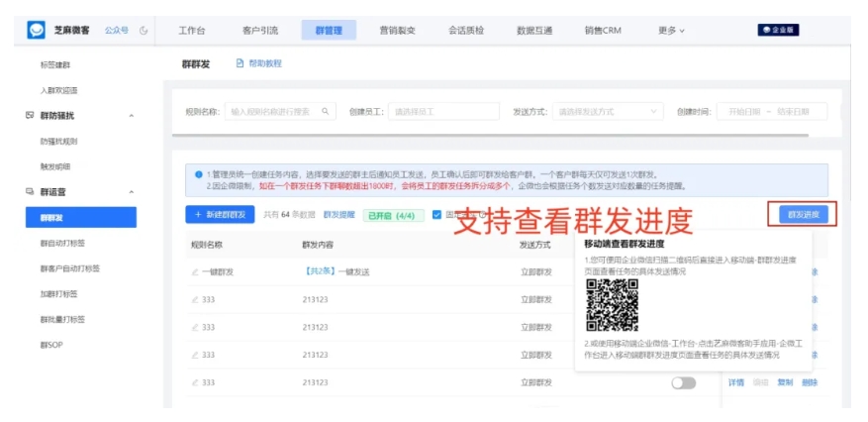Open 防骚扰规则 in the sidebar
Image resolution: width=868 pixels, height=422 pixels.
tap(58, 142)
